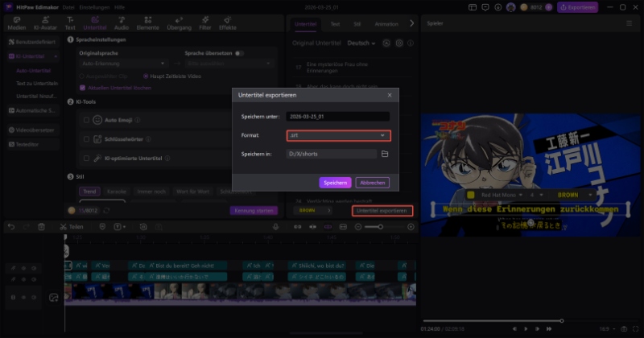Click the Speichern button
This screenshot has width=644, height=338.
(335, 183)
